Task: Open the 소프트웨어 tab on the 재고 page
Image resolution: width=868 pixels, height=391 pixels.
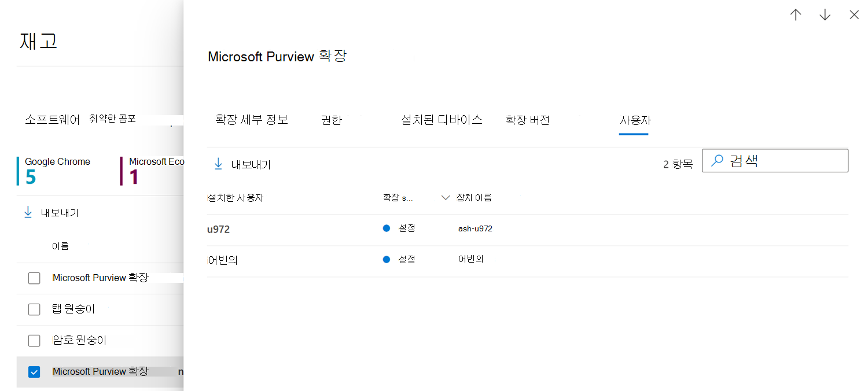Action: pyautogui.click(x=52, y=120)
